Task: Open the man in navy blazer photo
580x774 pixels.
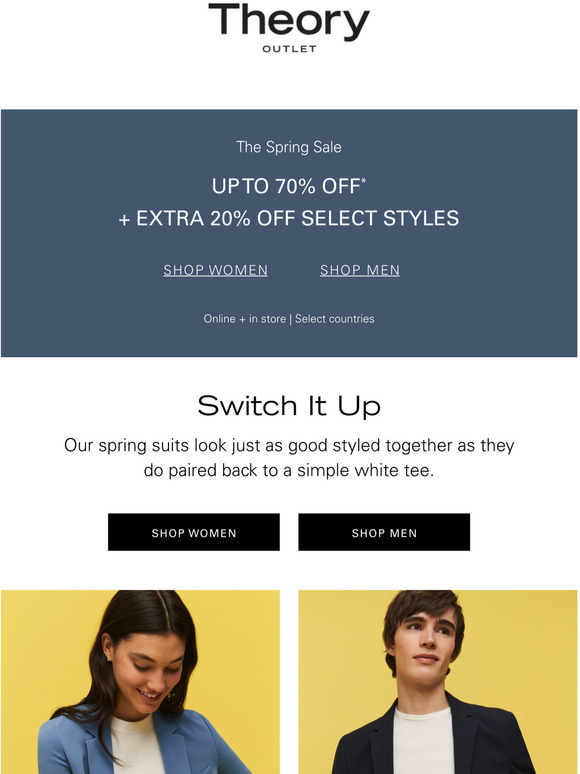Action: [x=438, y=682]
